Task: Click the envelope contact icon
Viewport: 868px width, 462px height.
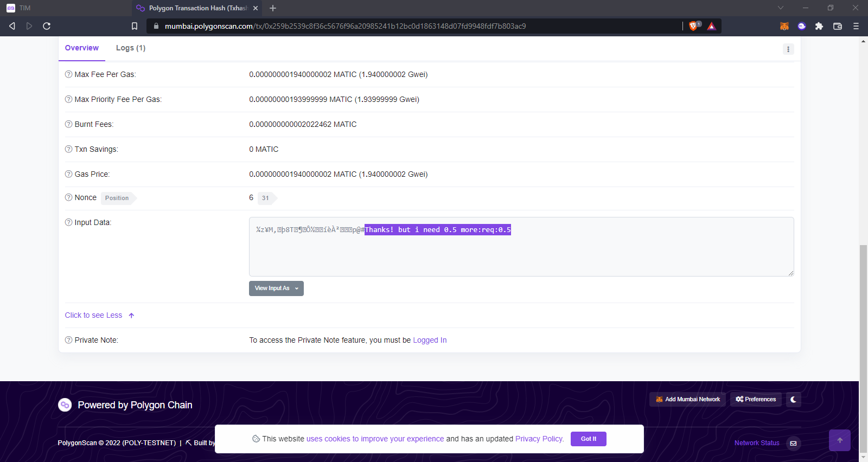Action: click(x=794, y=443)
